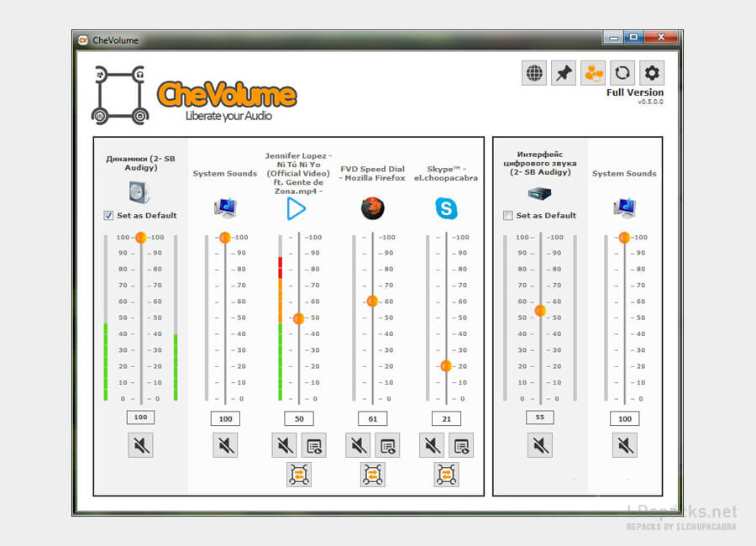Image resolution: width=756 pixels, height=546 pixels.
Task: Click the Skype application icon
Action: 447,208
